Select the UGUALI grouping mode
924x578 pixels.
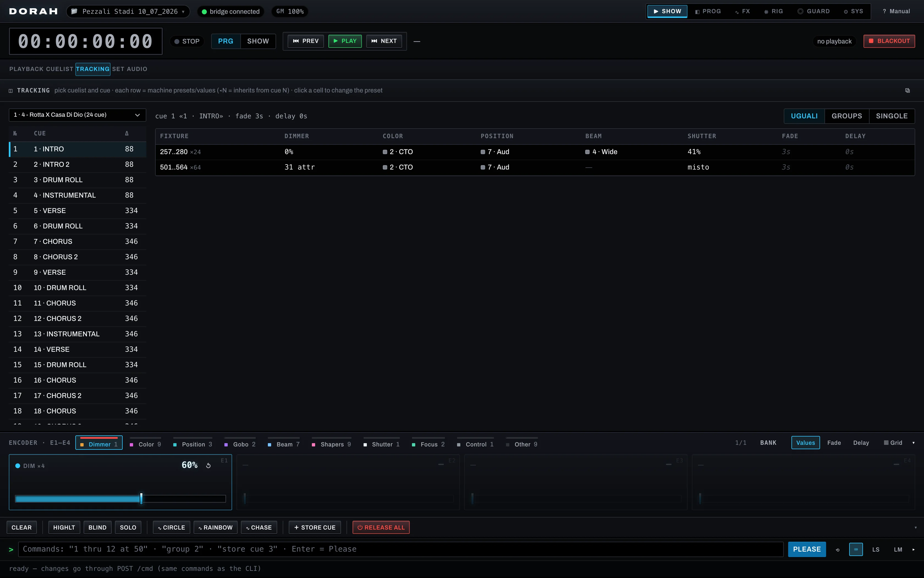tap(804, 116)
